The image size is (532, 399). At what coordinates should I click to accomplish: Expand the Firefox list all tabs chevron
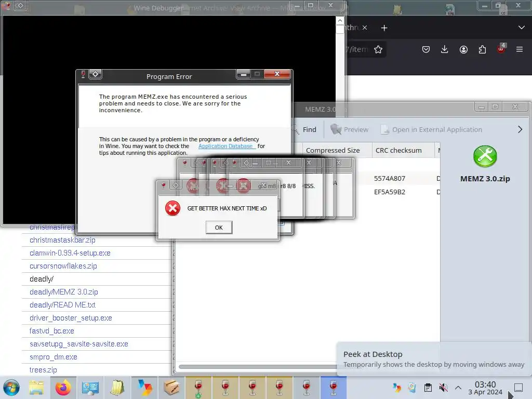(x=522, y=28)
